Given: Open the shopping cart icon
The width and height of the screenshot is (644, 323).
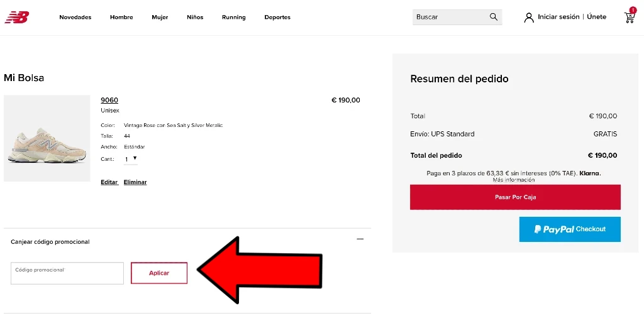Looking at the screenshot, I should coord(630,16).
